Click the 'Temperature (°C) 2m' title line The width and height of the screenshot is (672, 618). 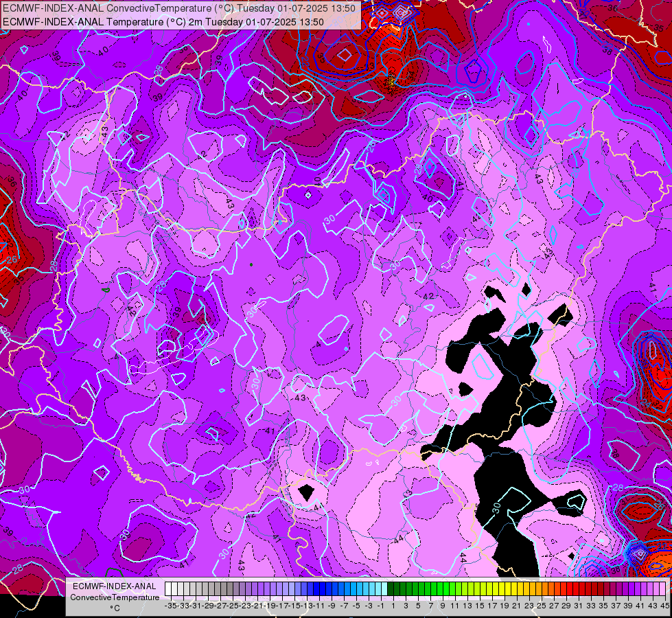click(x=163, y=22)
